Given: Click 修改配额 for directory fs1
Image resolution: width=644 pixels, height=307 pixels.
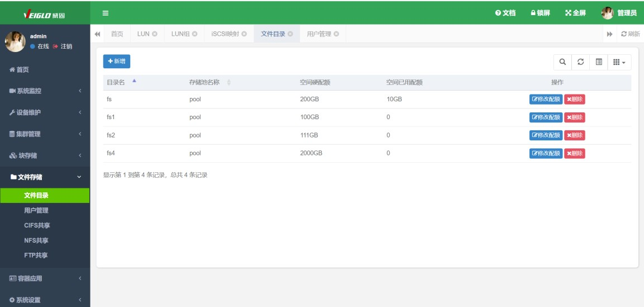Looking at the screenshot, I should click(546, 117).
